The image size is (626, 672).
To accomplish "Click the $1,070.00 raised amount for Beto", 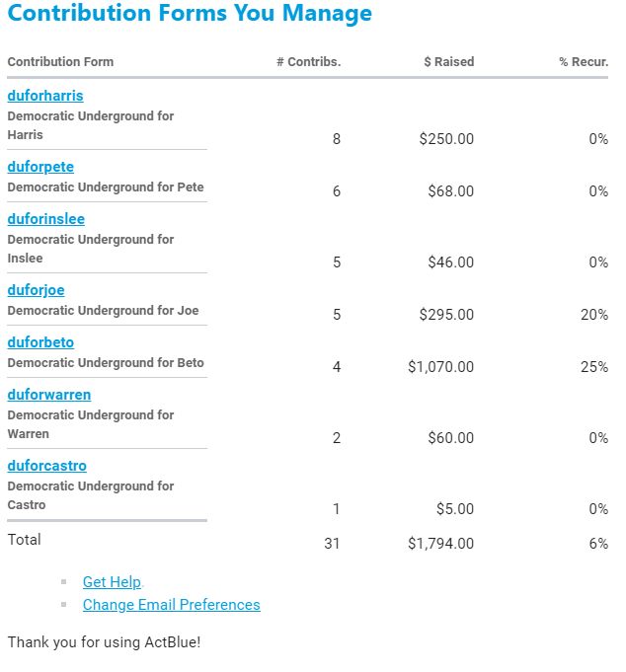I will point(440,367).
